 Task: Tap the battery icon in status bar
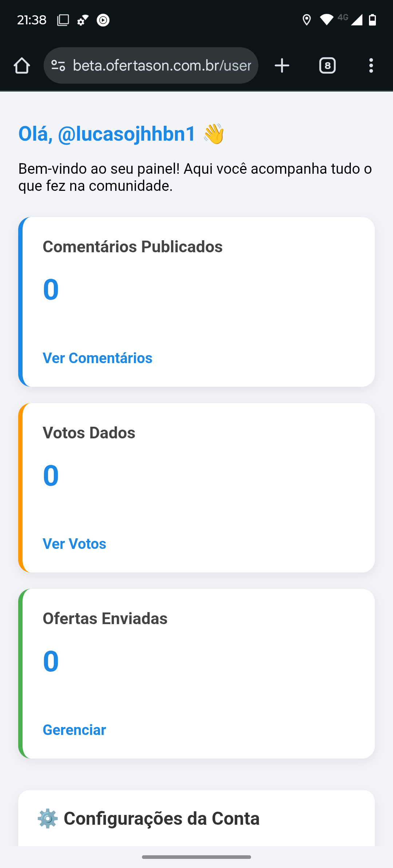(x=372, y=20)
